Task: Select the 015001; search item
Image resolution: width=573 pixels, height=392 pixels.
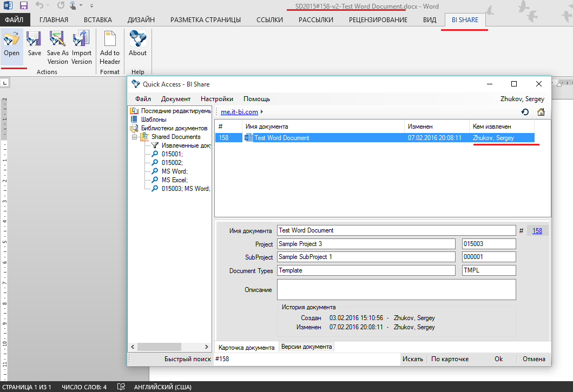Action: 172,154
